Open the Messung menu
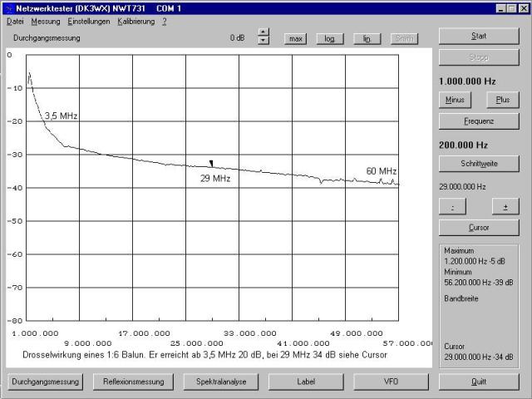Image resolution: width=532 pixels, height=399 pixels. click(x=46, y=22)
